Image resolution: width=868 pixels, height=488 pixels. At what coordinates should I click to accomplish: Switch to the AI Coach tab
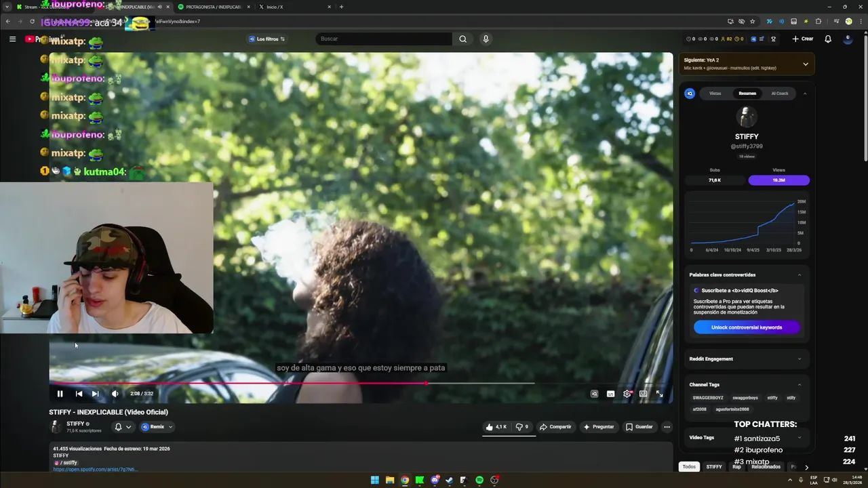pos(780,94)
